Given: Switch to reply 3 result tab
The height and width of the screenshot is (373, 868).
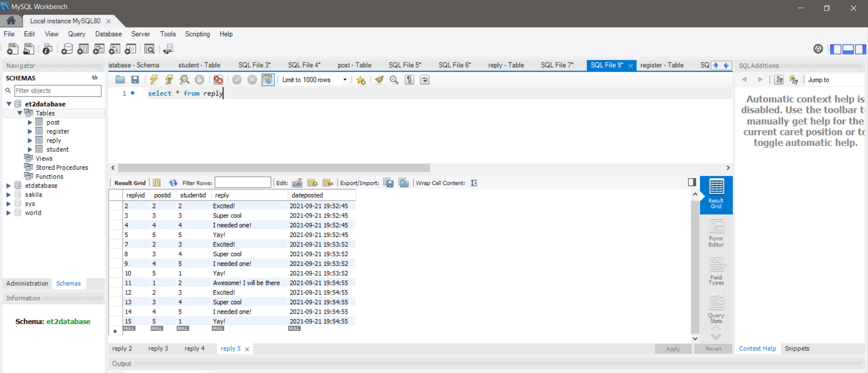Looking at the screenshot, I should (x=158, y=349).
